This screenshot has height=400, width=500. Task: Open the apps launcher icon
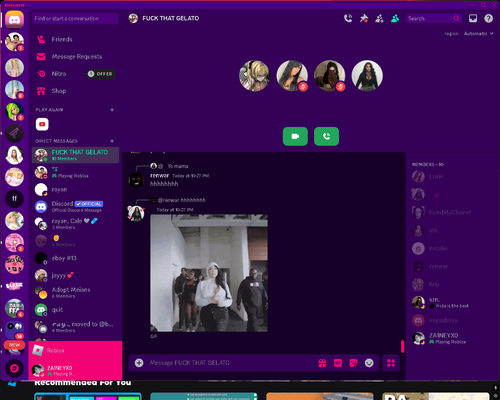coord(391,363)
